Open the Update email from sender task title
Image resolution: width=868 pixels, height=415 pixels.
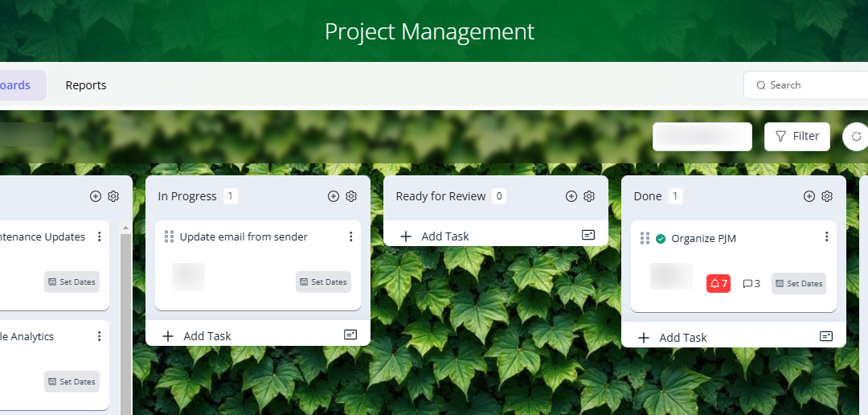244,236
